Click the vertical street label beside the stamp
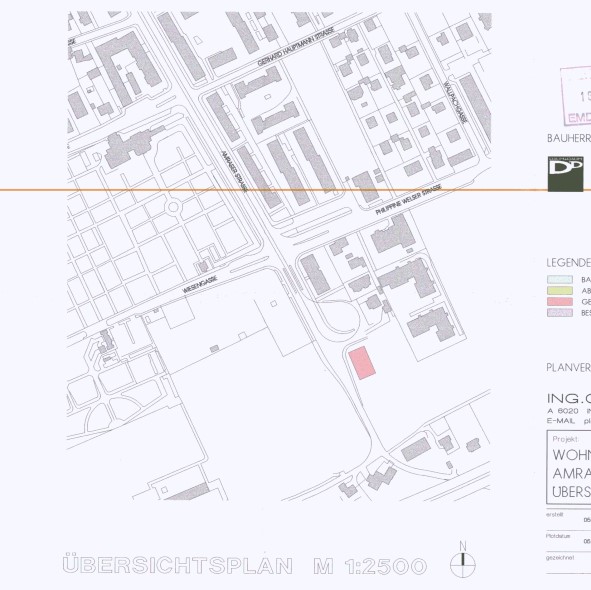 pyautogui.click(x=455, y=102)
